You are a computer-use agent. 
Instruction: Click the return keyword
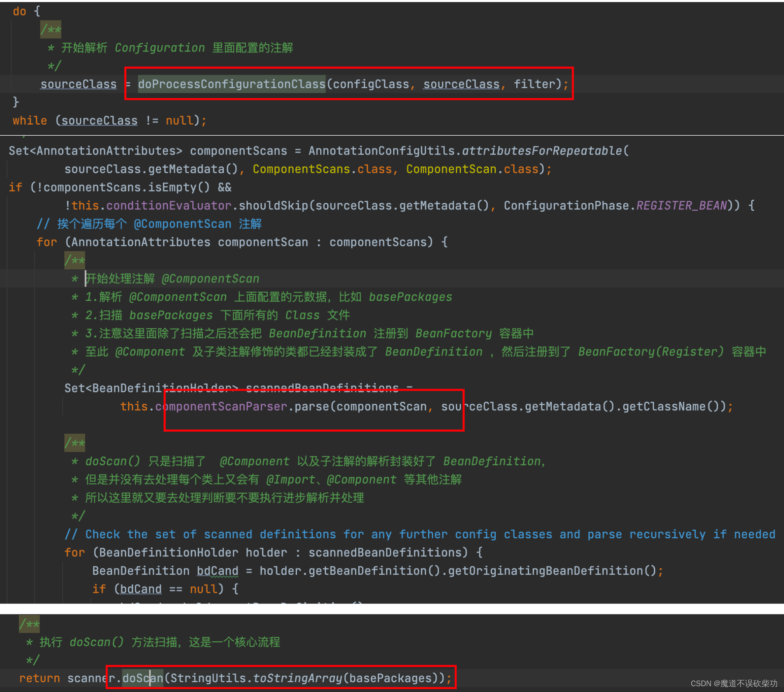pos(40,678)
